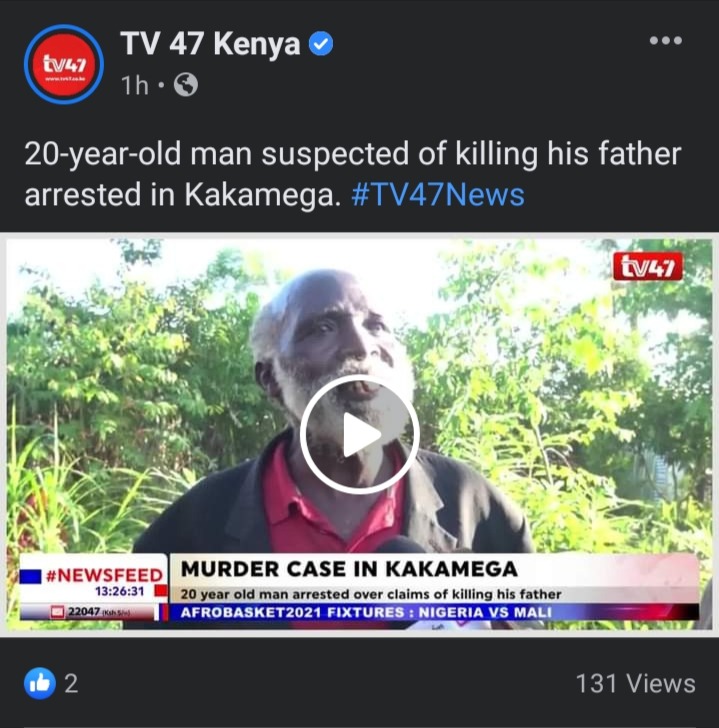Click the 131 Views counter
This screenshot has height=728, width=719.
(635, 683)
